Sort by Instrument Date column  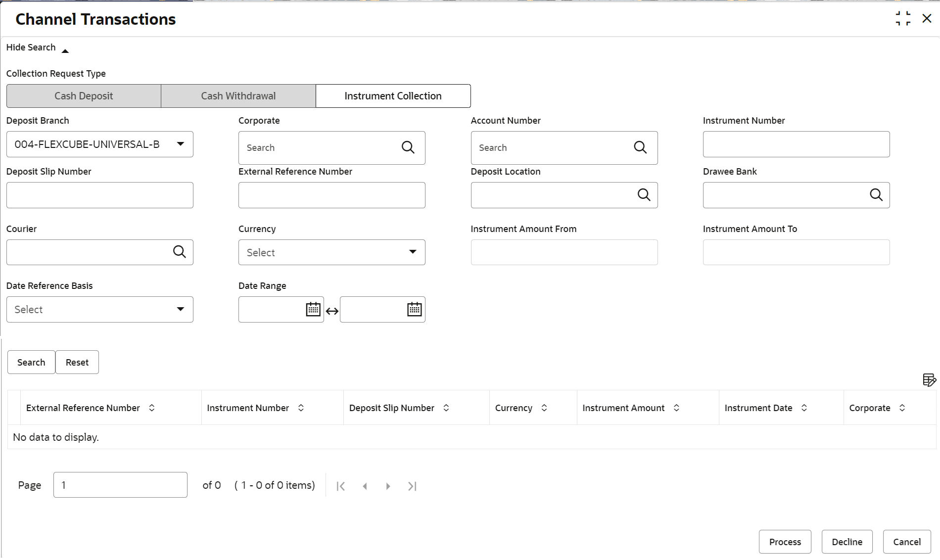tap(804, 408)
